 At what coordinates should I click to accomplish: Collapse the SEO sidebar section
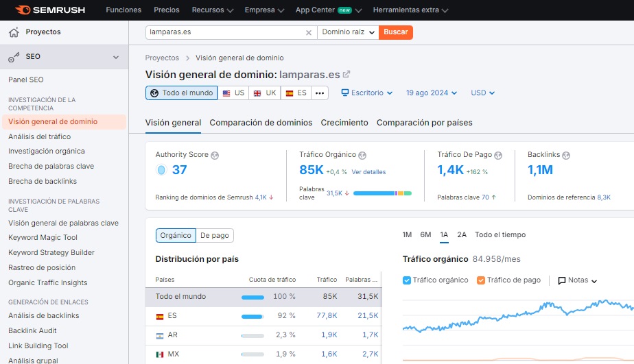coord(116,57)
